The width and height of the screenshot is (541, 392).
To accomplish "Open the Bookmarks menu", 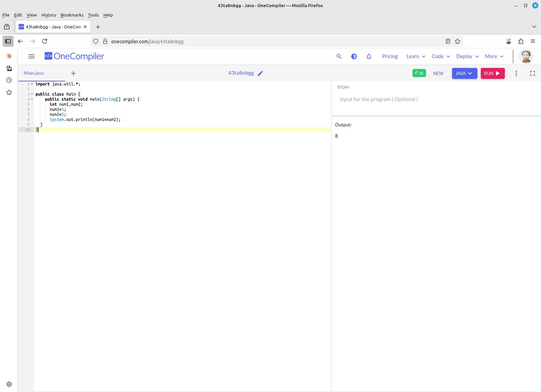I will tap(72, 15).
